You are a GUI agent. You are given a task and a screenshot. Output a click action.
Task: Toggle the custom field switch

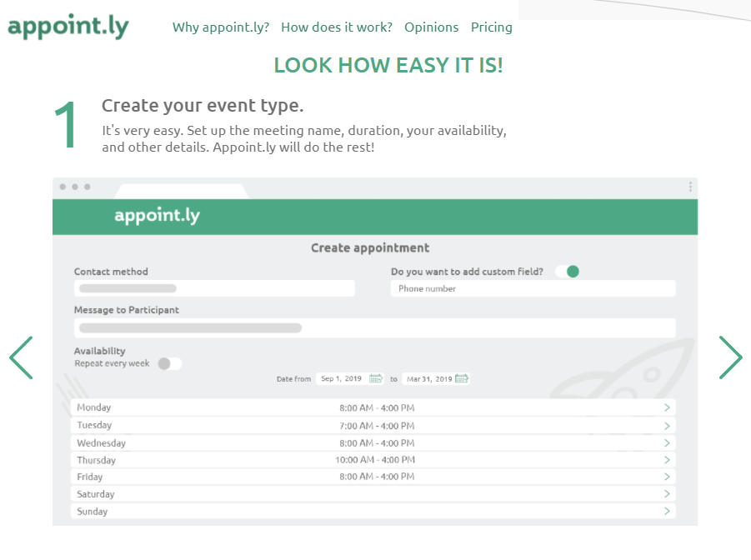568,272
